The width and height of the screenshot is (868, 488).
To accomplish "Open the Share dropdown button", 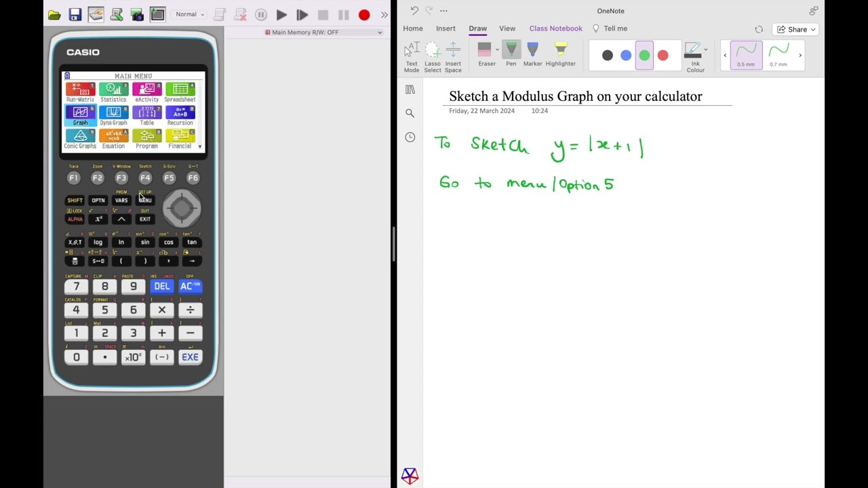I will click(796, 29).
